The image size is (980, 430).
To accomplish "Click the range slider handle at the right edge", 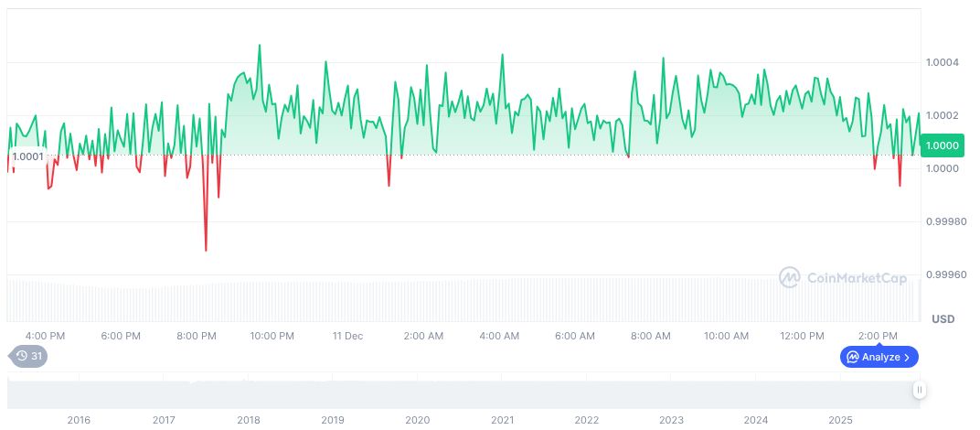I will [920, 390].
